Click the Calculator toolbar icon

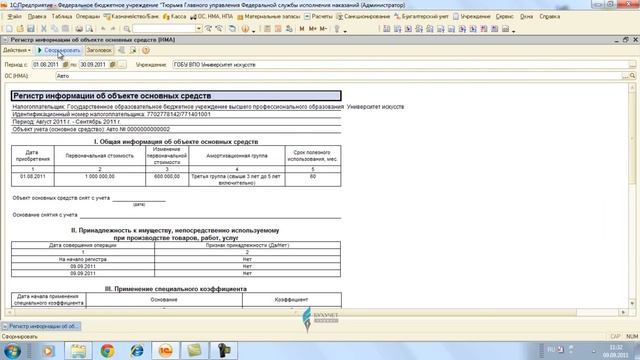(267, 29)
